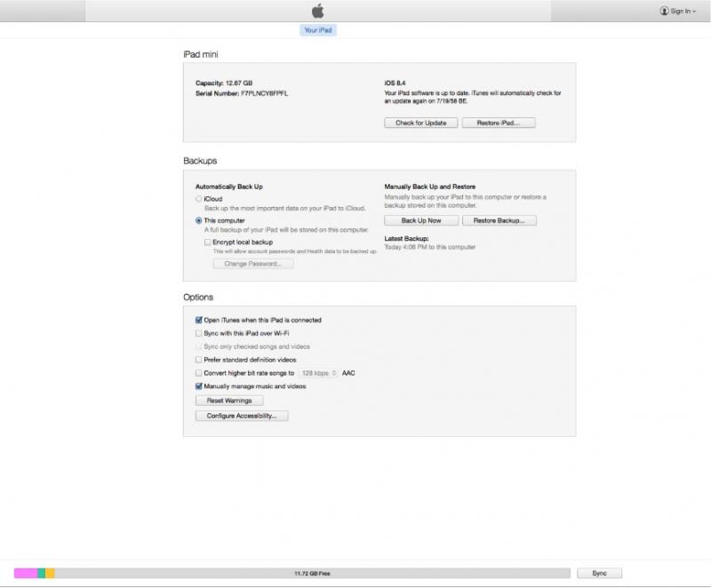Select the This computer backup radio option

(x=198, y=220)
